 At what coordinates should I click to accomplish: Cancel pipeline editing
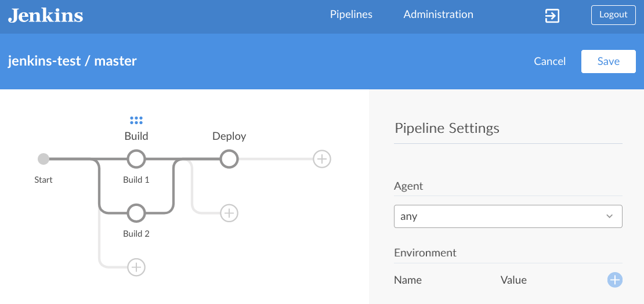coord(549,61)
